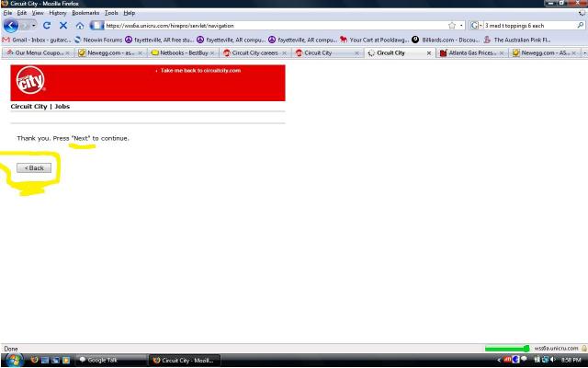Open the File menu
This screenshot has height=368, width=588.
pyautogui.click(x=7, y=13)
